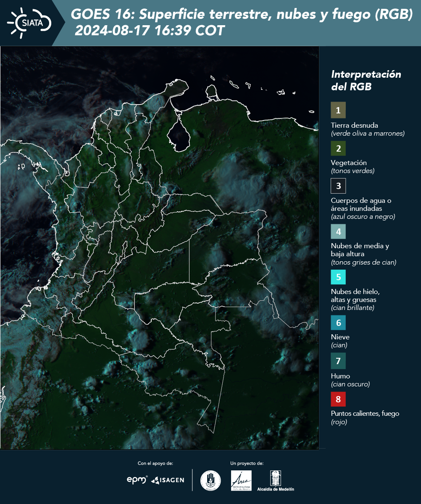
Task: Select swatch 3 for water bodies
Action: click(338, 185)
